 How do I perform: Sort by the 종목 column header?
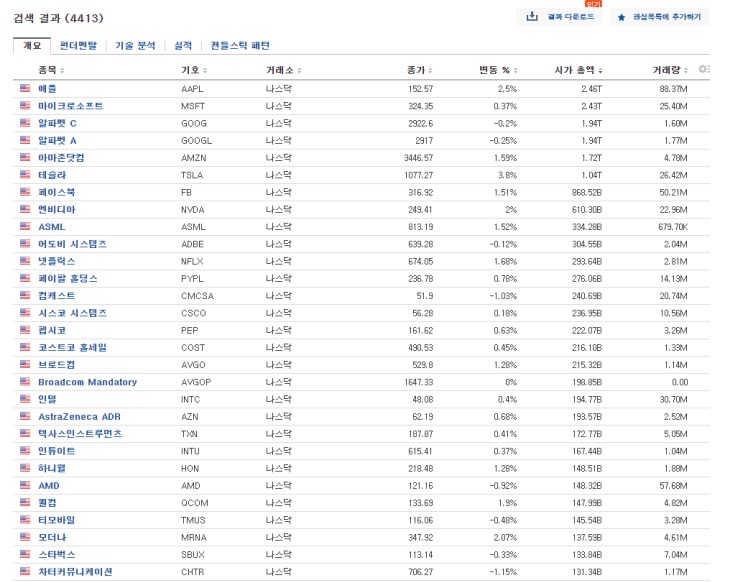coord(51,70)
